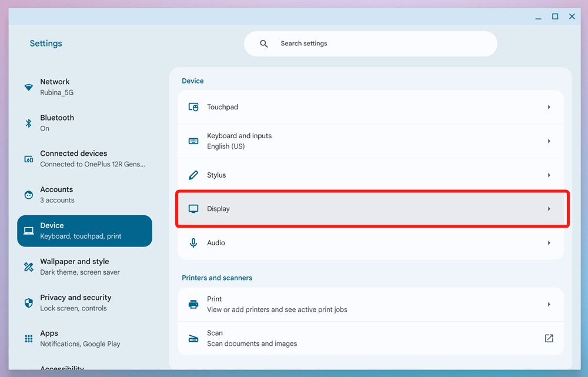Expand the Print settings chevron

point(549,304)
